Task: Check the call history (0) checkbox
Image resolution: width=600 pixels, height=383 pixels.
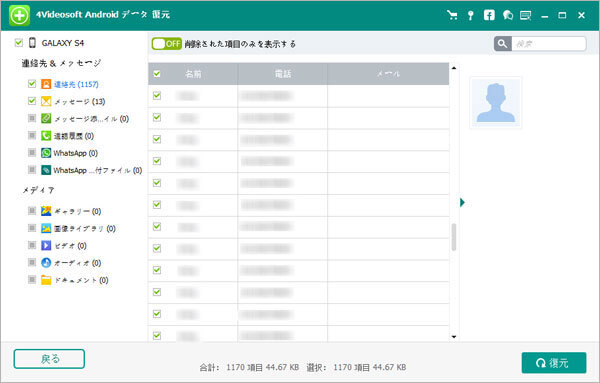Action: (x=32, y=135)
